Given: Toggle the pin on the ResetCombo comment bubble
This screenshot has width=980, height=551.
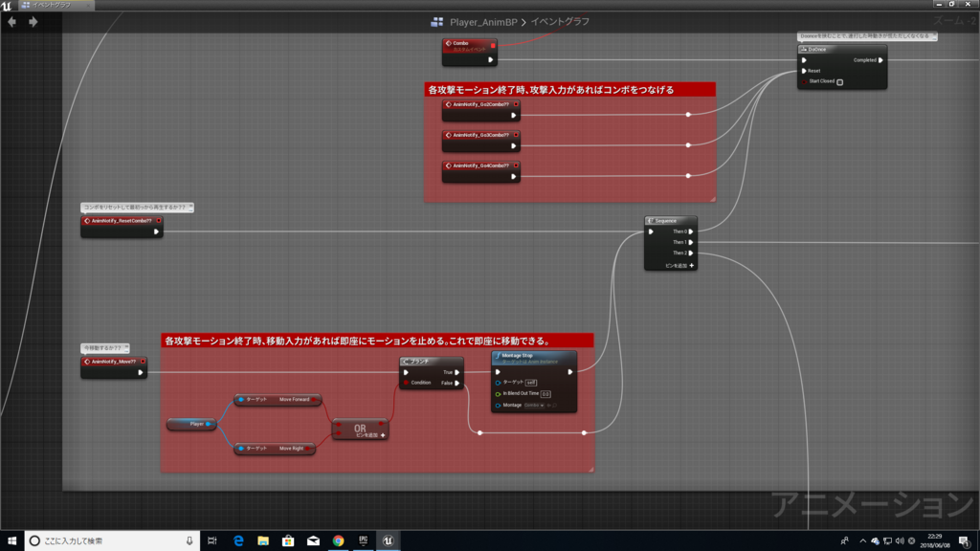Looking at the screenshot, I should tap(190, 207).
